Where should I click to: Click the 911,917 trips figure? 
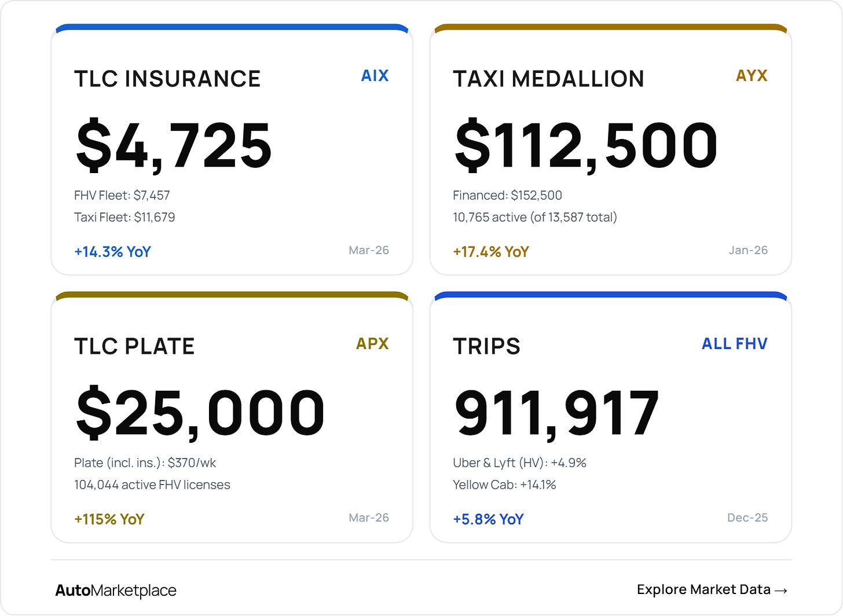(556, 413)
